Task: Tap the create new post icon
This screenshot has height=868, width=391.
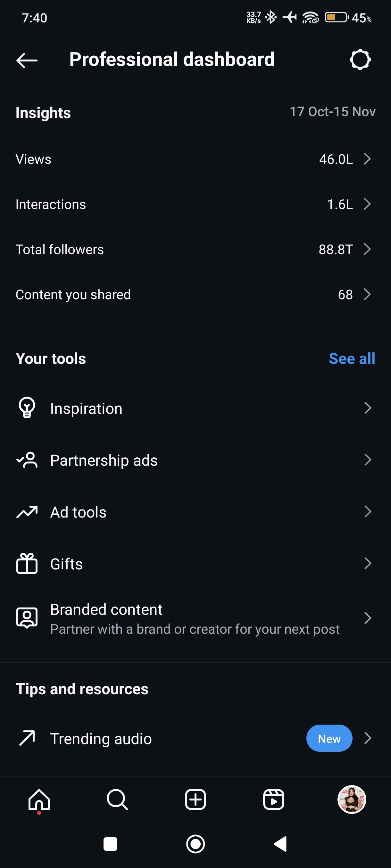Action: click(195, 799)
